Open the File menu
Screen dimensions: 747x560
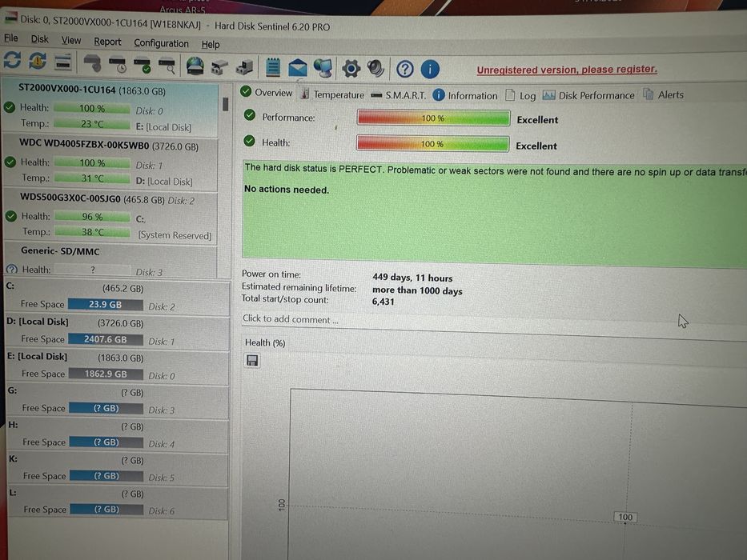coord(10,38)
